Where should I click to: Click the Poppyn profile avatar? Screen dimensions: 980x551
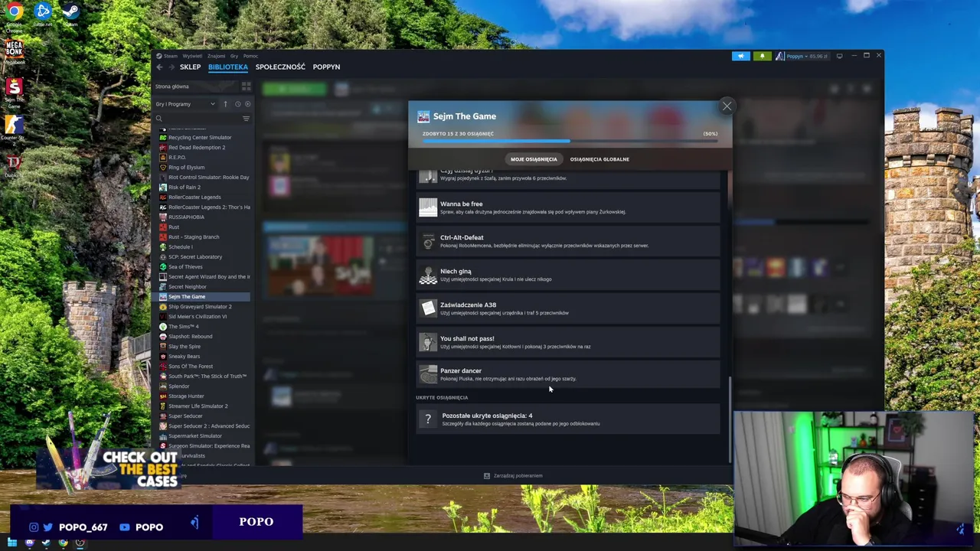pos(780,56)
